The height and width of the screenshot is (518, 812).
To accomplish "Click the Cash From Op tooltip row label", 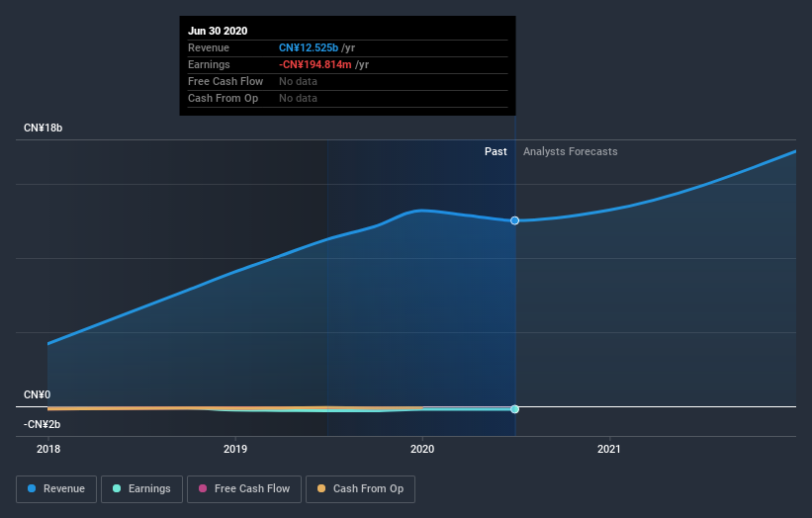I will point(223,98).
